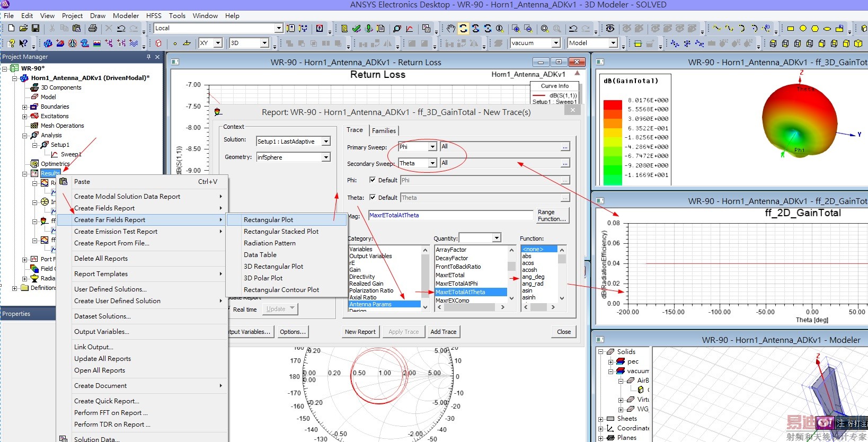
Task: Open the Primary Sweep Phi dropdown
Action: (432, 147)
